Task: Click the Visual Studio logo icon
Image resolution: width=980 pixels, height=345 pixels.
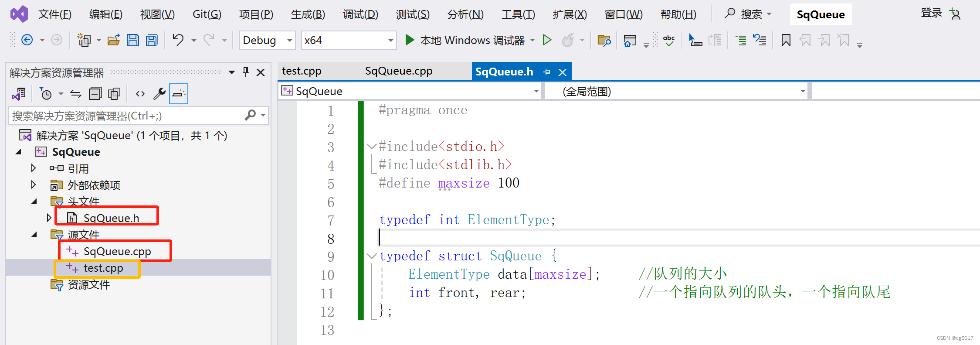Action: click(19, 14)
